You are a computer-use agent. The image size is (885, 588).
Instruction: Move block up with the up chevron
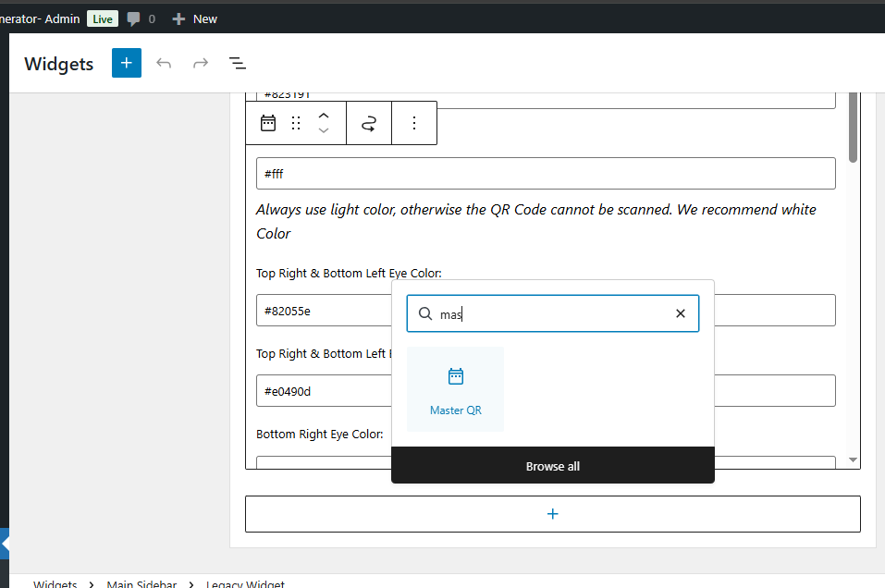[x=324, y=116]
